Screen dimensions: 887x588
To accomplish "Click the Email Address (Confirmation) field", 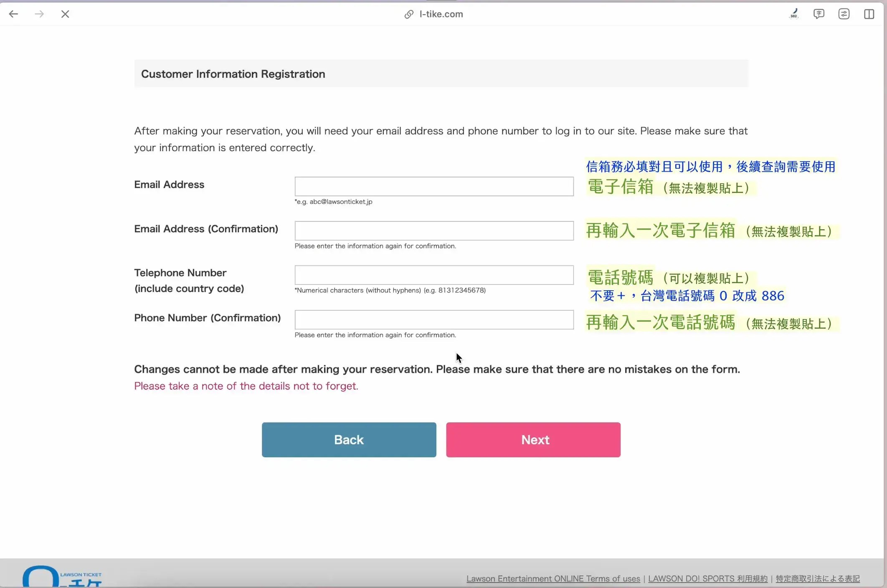I will point(434,231).
